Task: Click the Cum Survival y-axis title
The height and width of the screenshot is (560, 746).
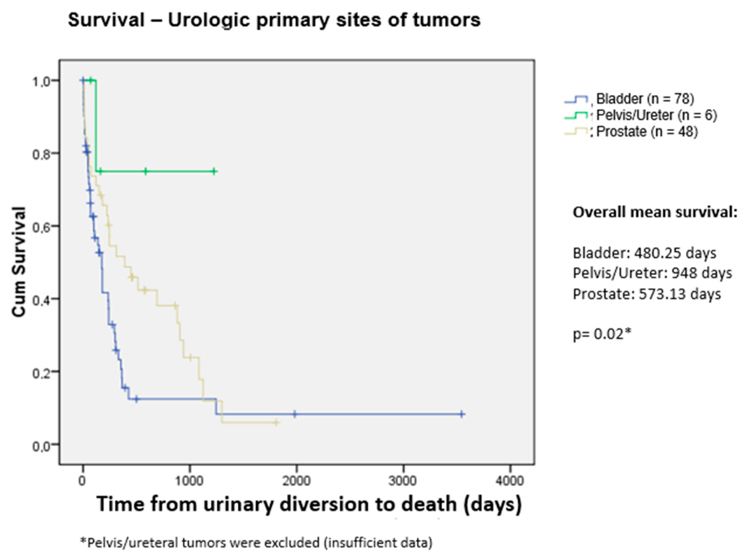Action: 19,262
